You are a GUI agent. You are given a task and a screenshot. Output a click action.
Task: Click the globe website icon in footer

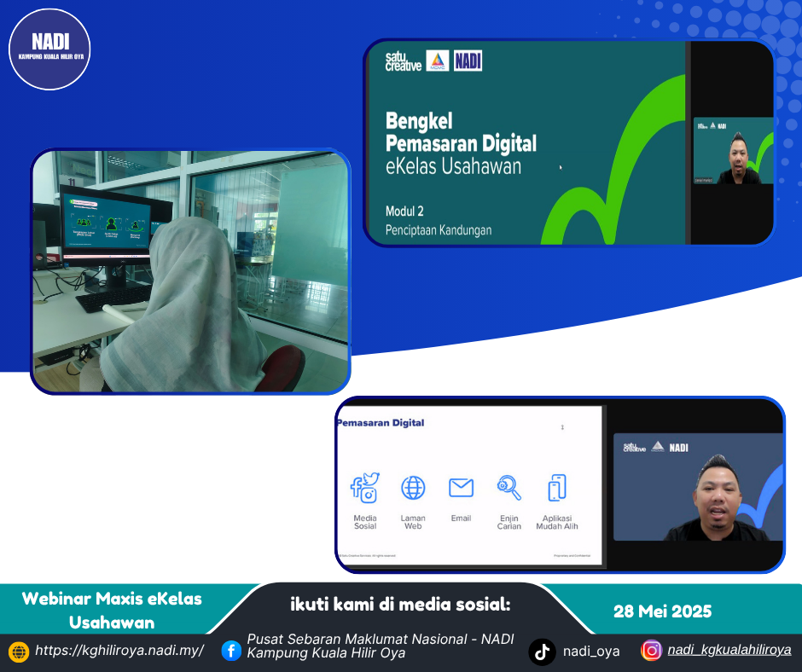(19, 652)
